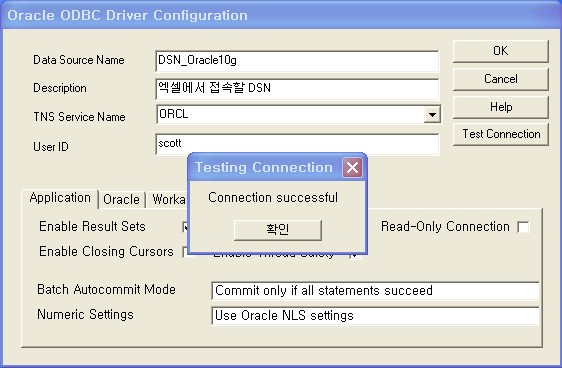Focus the Data Source Name field
Viewport: 562px width, 368px height.
point(297,61)
